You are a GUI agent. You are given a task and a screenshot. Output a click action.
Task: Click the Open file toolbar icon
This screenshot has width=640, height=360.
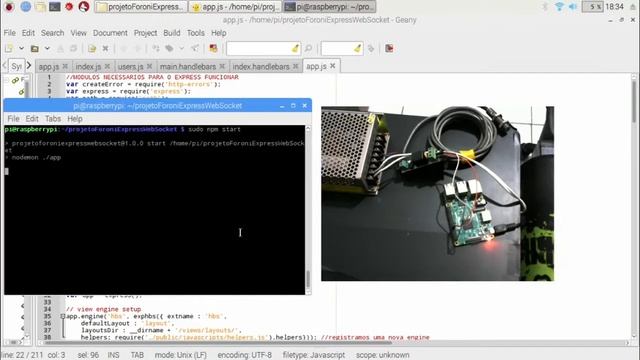[x=35, y=49]
